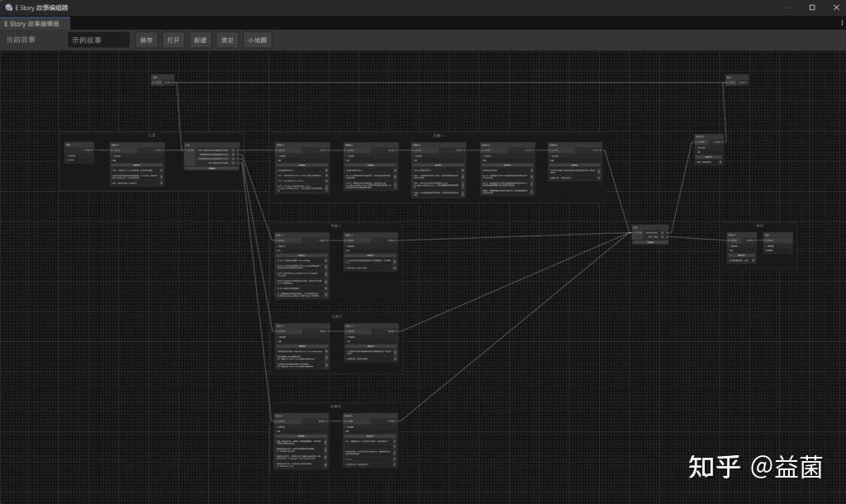
Task: Click the story name field showing 示例故事
Action: 98,40
